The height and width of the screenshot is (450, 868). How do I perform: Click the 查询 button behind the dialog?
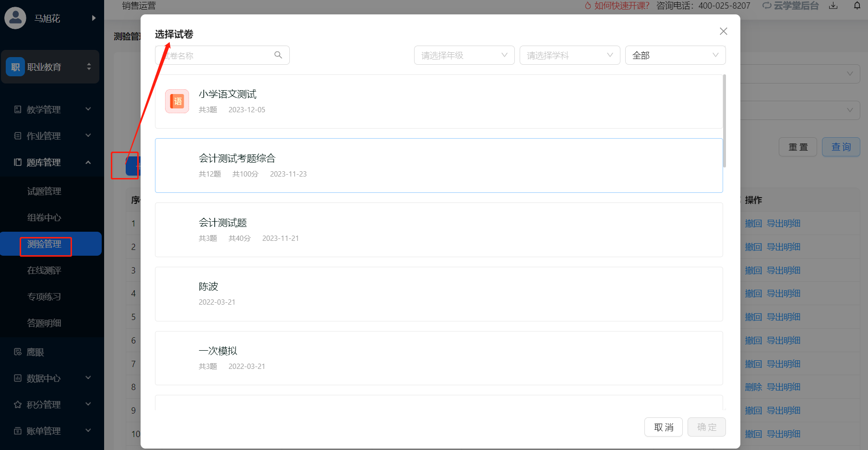841,147
